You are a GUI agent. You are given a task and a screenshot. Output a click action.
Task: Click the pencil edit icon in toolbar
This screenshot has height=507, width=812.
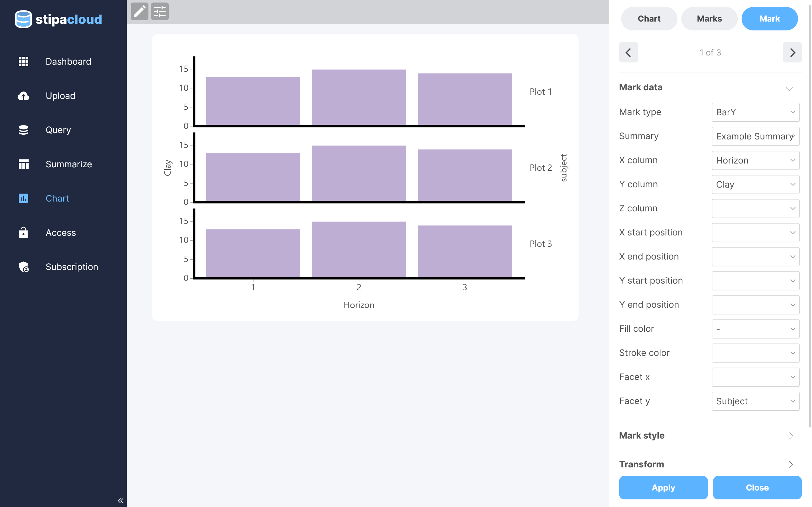click(x=139, y=11)
